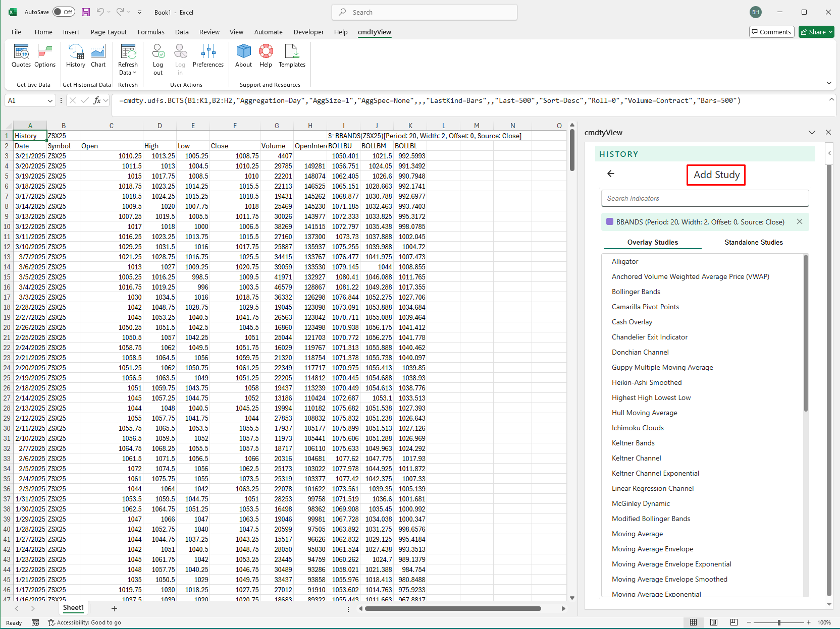This screenshot has width=840, height=629.
Task: Click the macro recording icon in status bar
Action: pos(35,622)
